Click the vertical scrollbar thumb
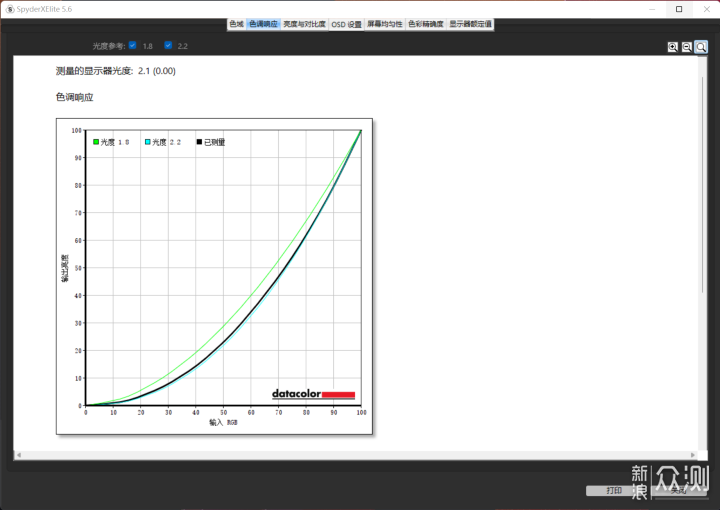The image size is (720, 510). [702, 185]
